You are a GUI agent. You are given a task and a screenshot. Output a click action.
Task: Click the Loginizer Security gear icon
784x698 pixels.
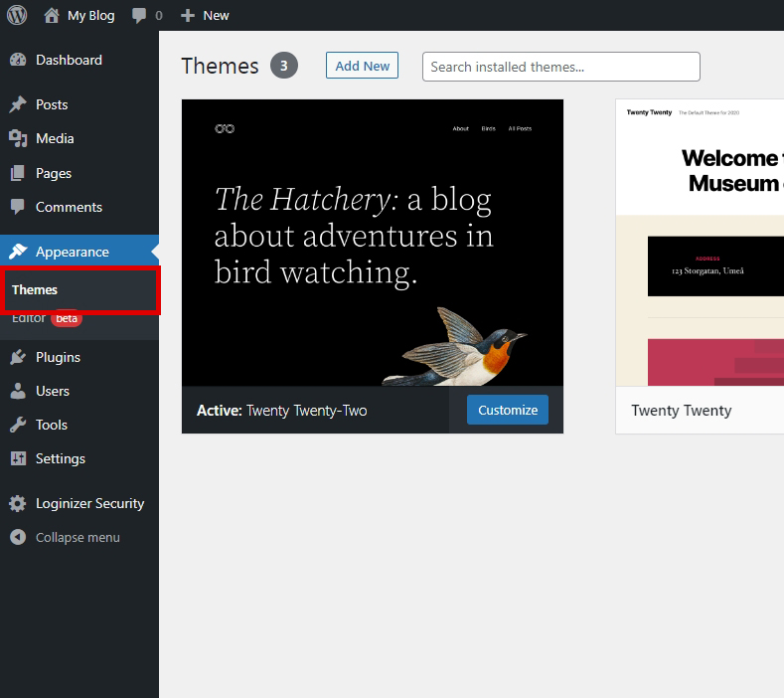[18, 503]
